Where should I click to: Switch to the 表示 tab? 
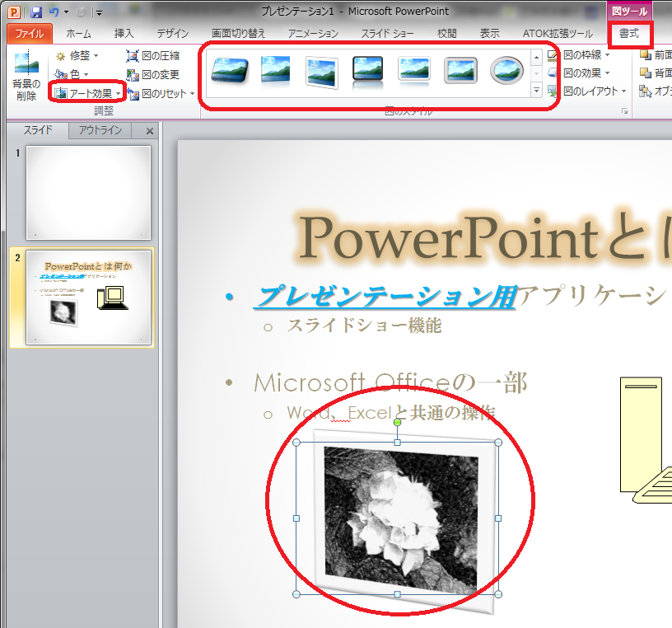(x=489, y=34)
